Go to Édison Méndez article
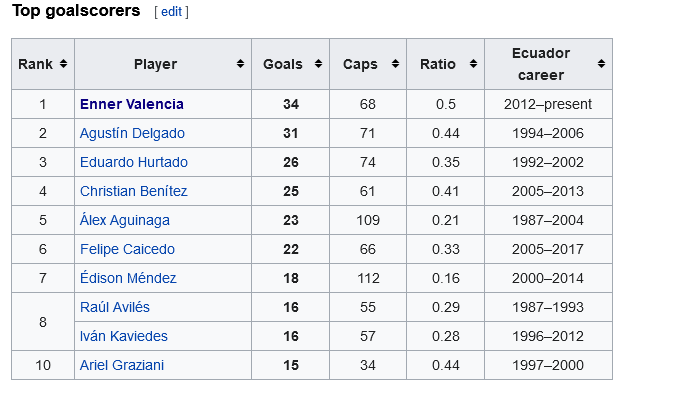The height and width of the screenshot is (402, 691). (x=128, y=278)
